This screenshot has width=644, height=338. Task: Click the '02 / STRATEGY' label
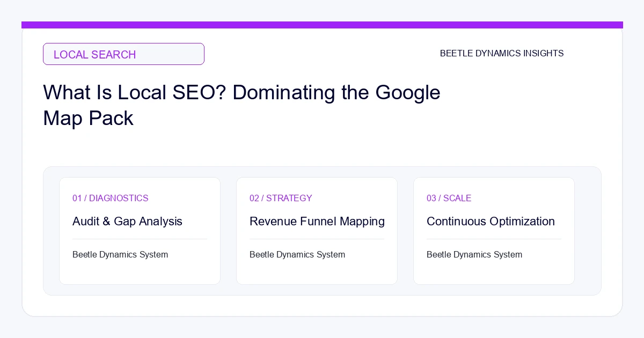click(x=281, y=198)
